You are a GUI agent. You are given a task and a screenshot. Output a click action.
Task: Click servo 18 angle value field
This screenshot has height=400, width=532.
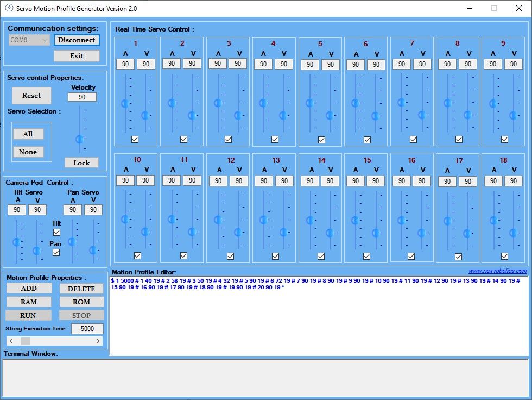[493, 181]
